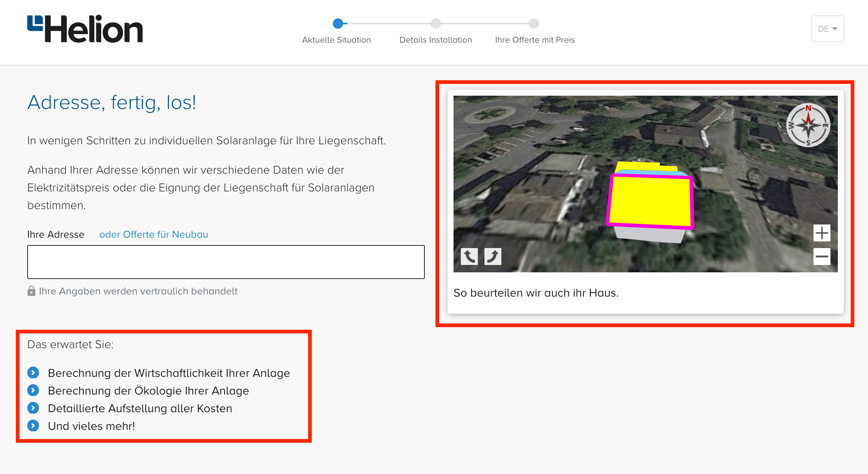Open the DE language dropdown
Image resolution: width=868 pixels, height=474 pixels.
point(828,29)
